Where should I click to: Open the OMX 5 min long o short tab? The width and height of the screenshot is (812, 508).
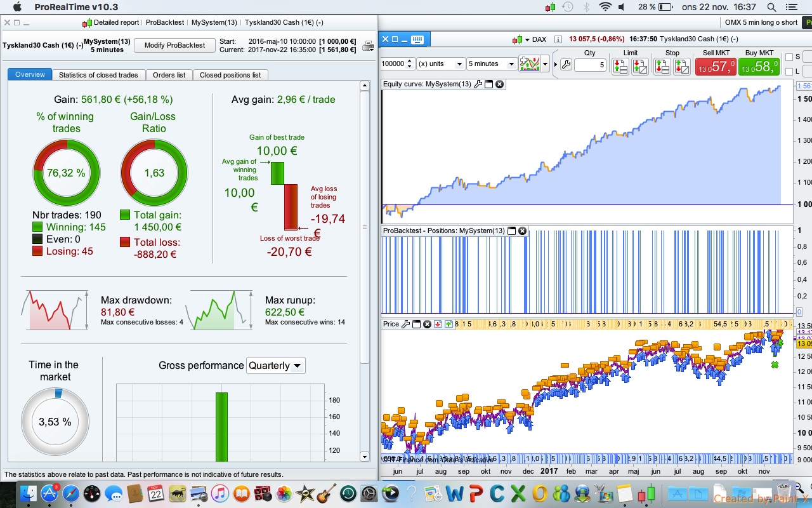click(x=761, y=22)
